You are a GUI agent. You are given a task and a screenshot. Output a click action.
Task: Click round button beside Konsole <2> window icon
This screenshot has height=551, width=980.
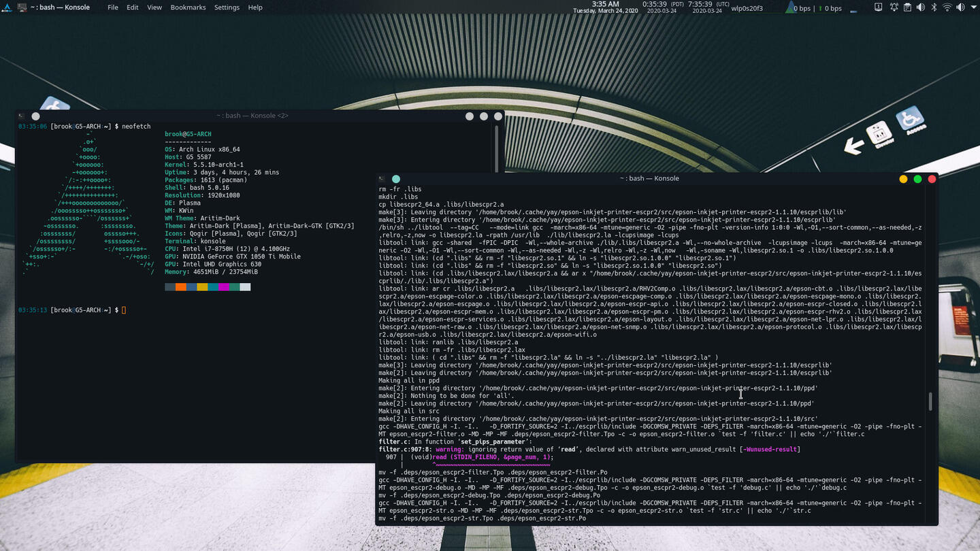pos(35,116)
